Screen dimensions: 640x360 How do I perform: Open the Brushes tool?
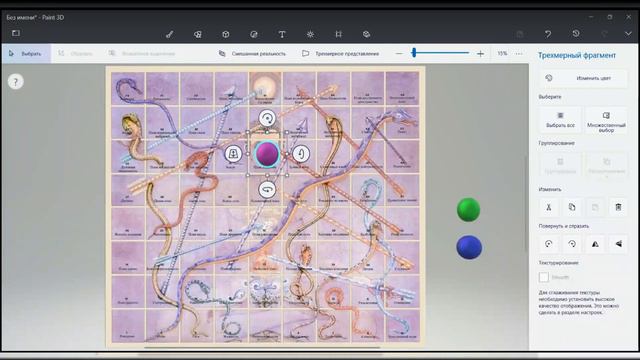coord(169,35)
